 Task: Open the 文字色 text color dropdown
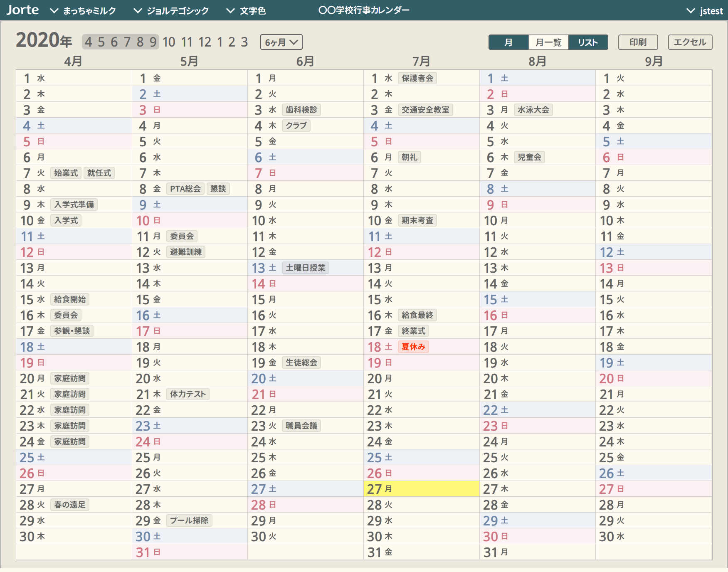point(246,11)
